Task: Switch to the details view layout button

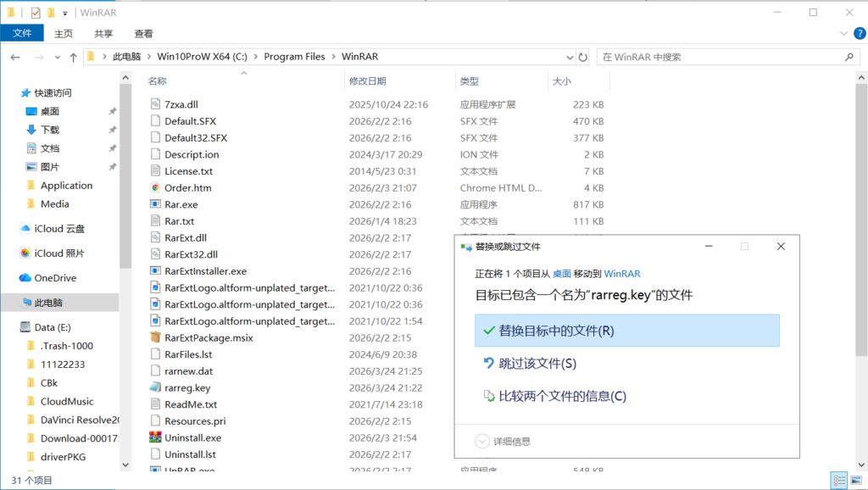Action: [x=837, y=480]
